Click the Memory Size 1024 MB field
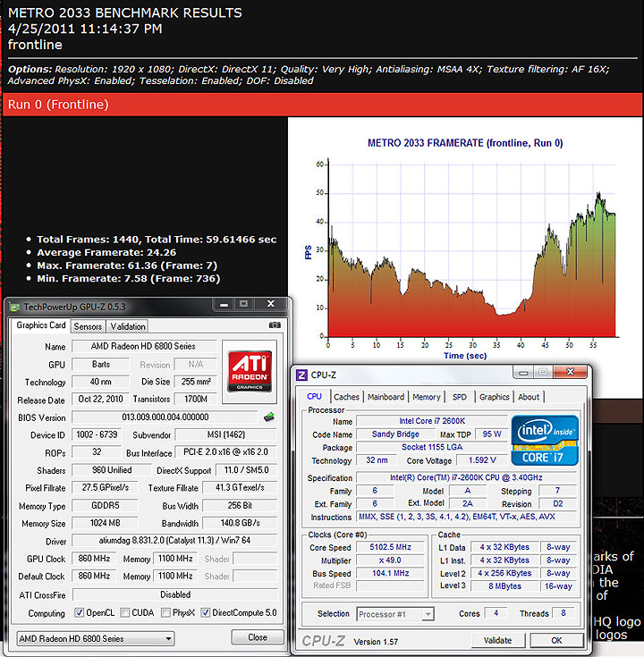644x657 pixels. (x=105, y=523)
